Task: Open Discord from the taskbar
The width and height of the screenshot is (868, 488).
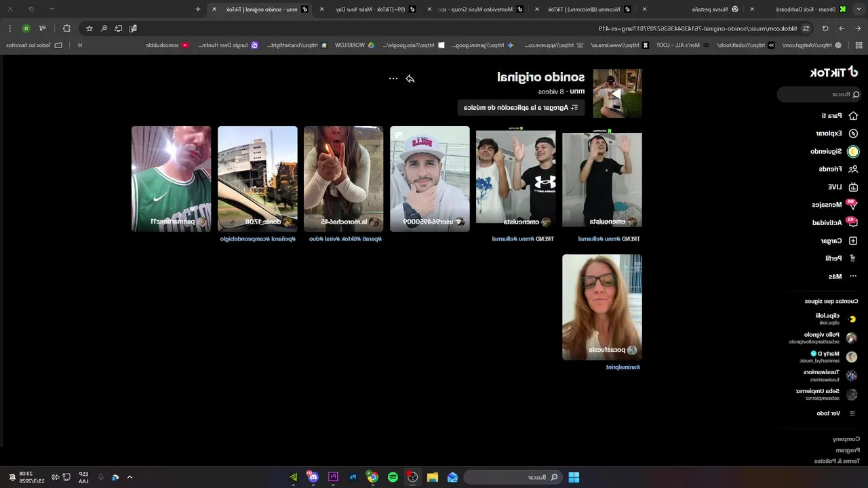Action: pyautogui.click(x=313, y=477)
